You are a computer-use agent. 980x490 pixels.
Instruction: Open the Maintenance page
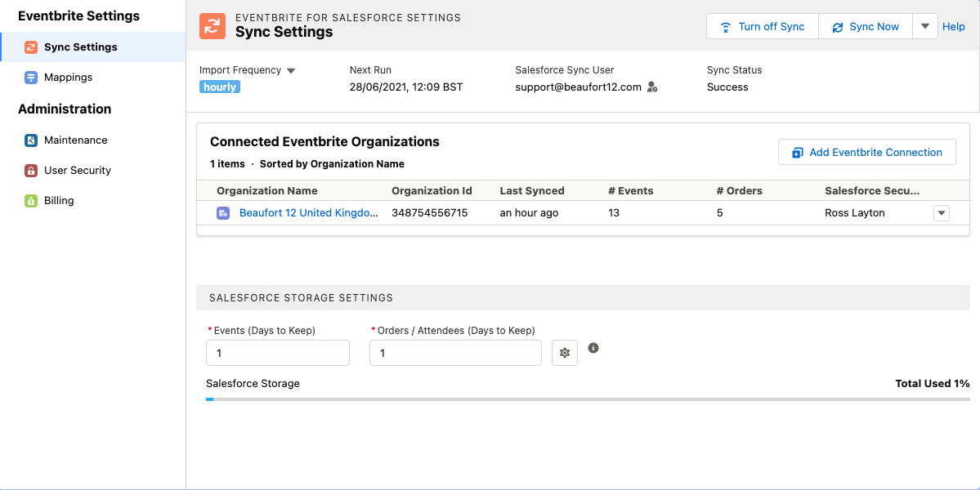point(76,140)
